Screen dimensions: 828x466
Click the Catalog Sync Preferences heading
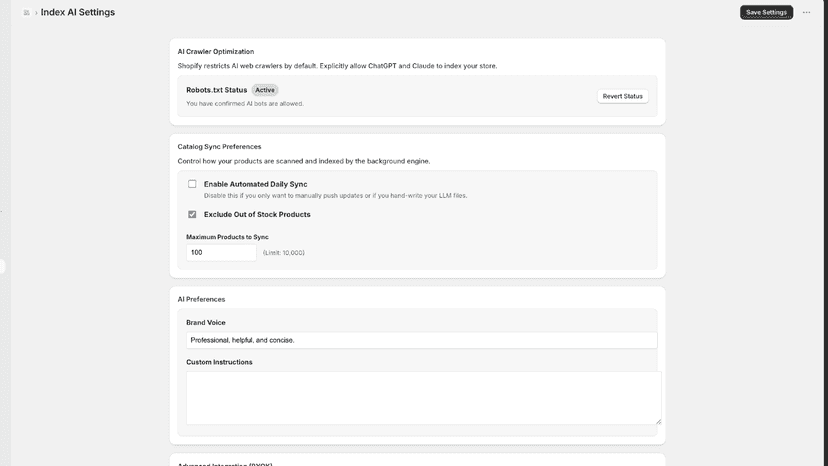coord(219,147)
